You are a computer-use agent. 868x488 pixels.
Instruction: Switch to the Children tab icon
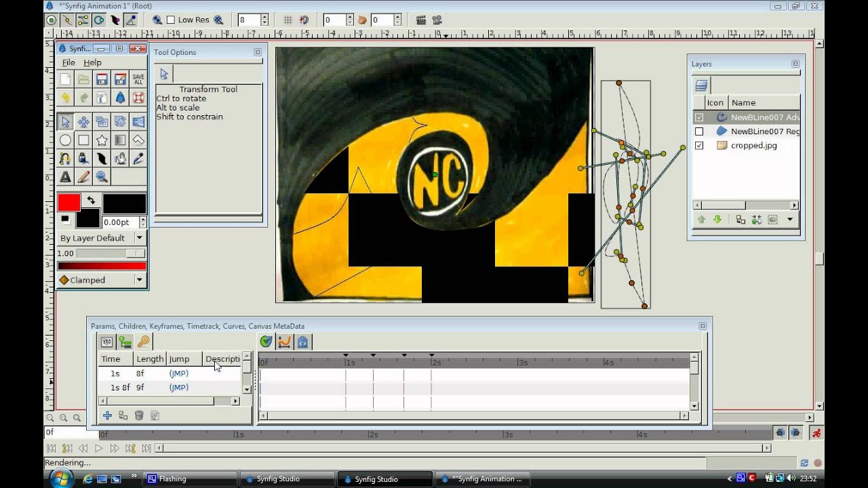pos(125,342)
